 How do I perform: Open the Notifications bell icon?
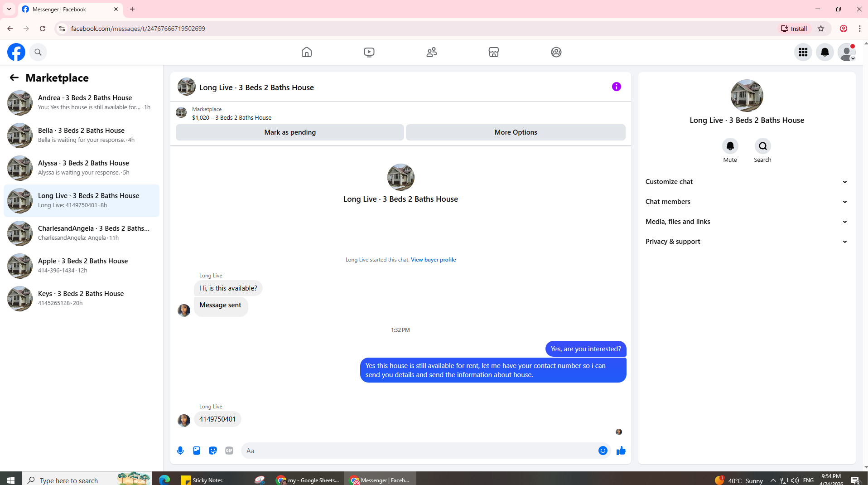click(x=825, y=52)
